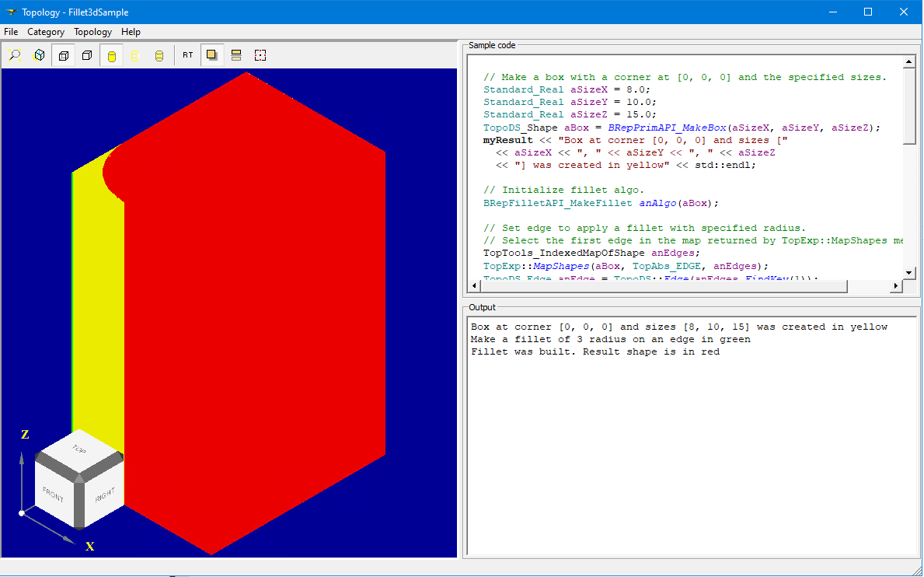Toggle the shadowed square display button

[211, 55]
